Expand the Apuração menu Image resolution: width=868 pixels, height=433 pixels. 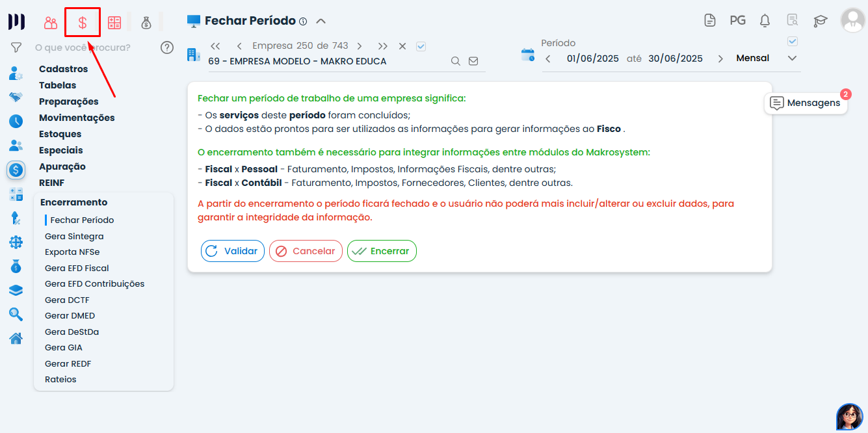point(62,166)
